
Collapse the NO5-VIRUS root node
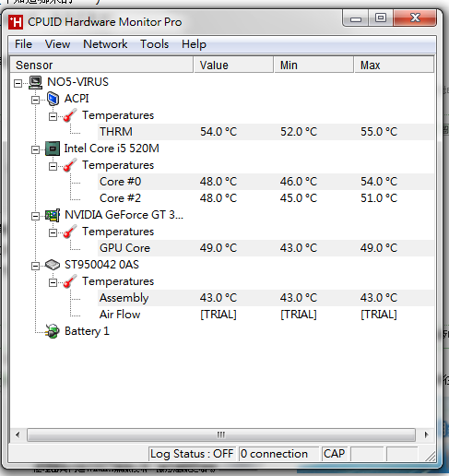pyautogui.click(x=18, y=83)
